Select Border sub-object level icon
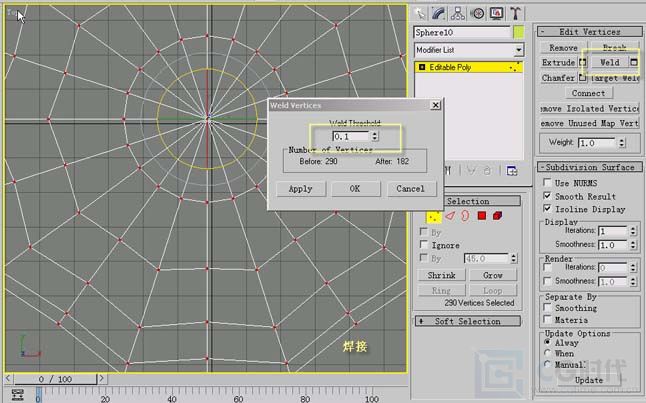The height and width of the screenshot is (403, 646). 465,216
